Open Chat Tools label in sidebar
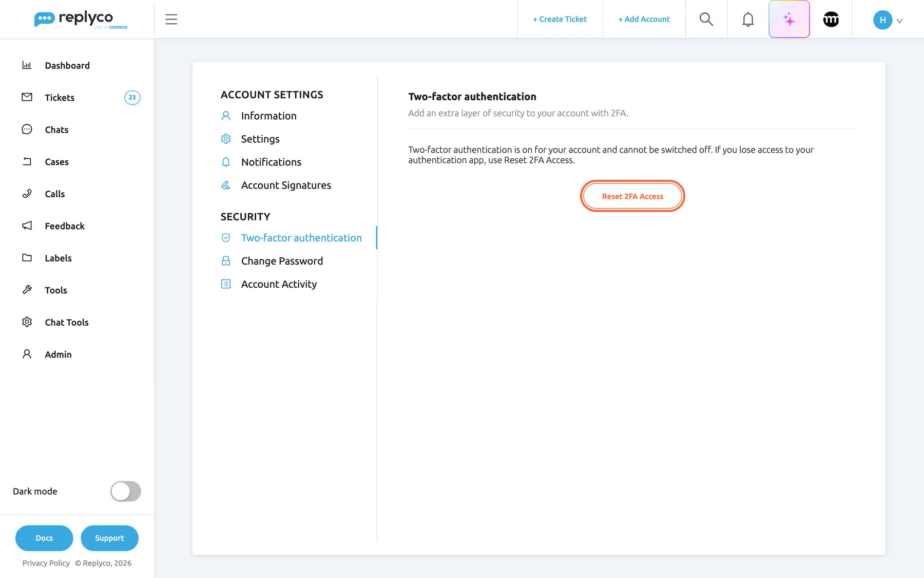 [x=67, y=322]
